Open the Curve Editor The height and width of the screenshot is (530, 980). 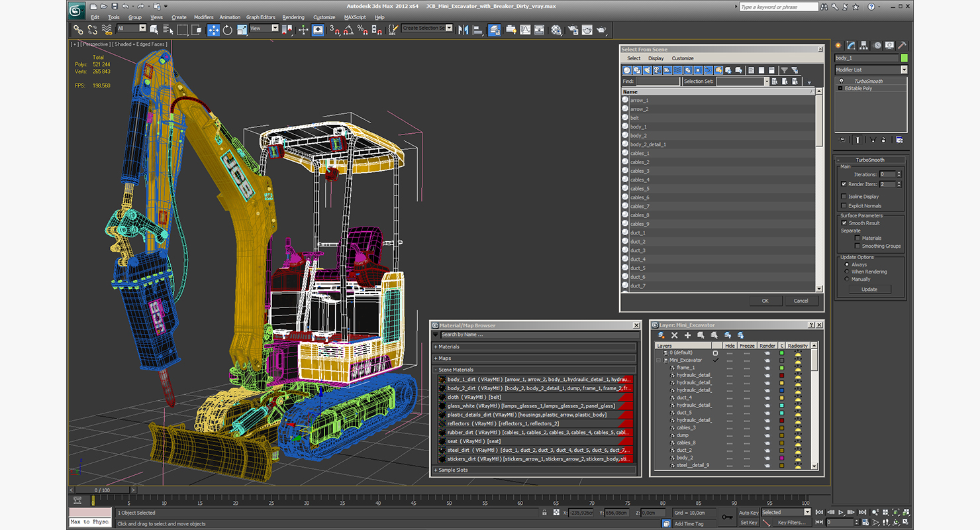[x=525, y=30]
